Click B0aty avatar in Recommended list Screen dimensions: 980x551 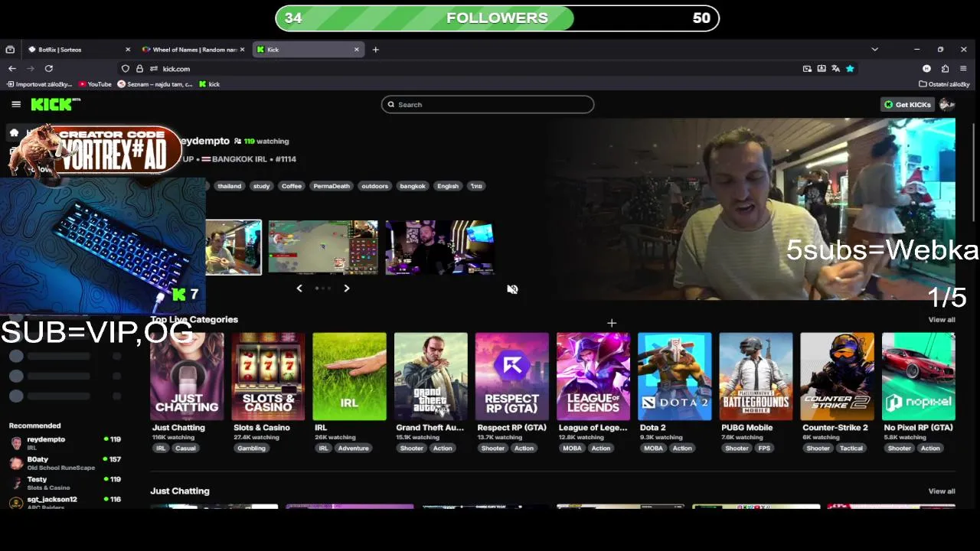coord(16,463)
